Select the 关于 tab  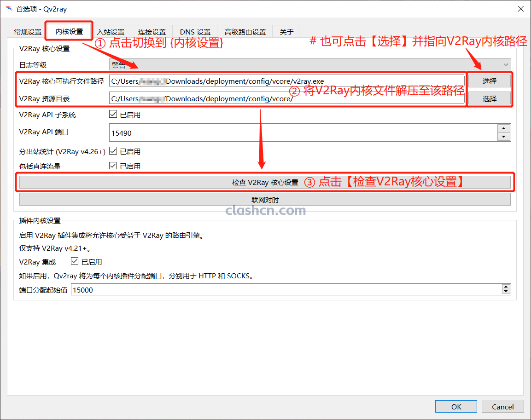[286, 32]
